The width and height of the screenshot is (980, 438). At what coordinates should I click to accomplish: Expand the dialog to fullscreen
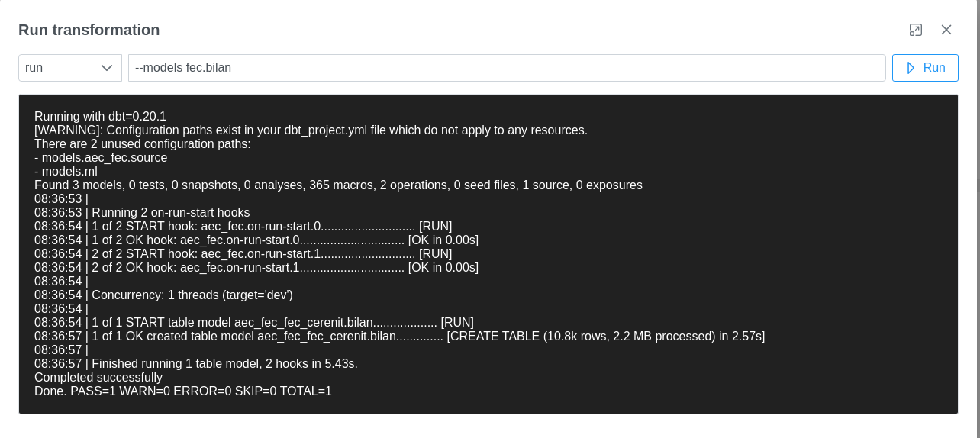[x=916, y=30]
